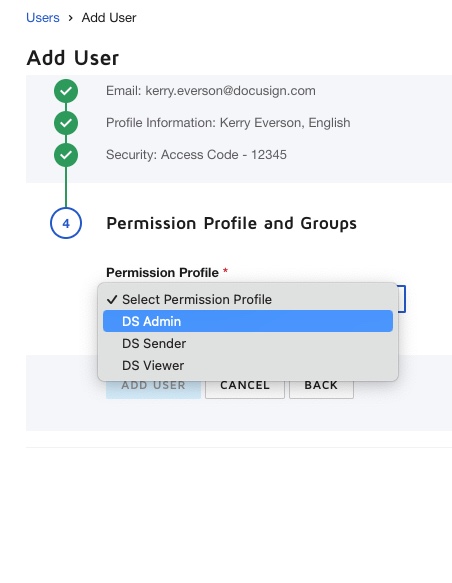The width and height of the screenshot is (452, 583).
Task: Click the ADD USER button
Action: (153, 387)
